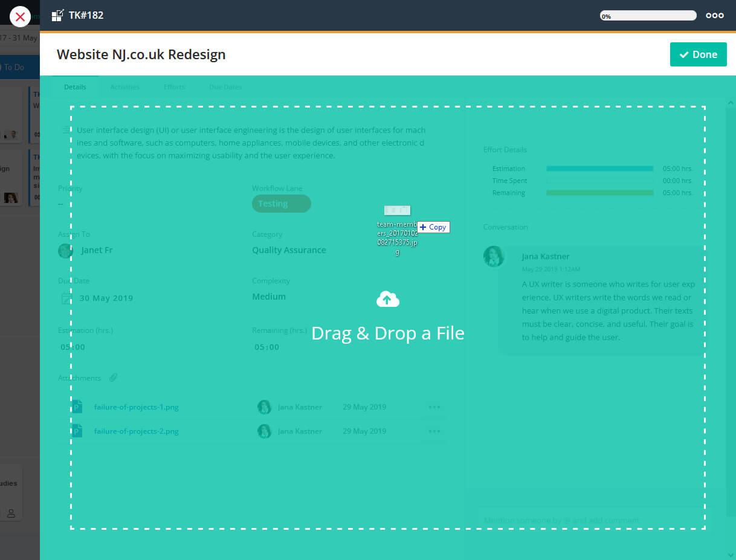736x560 pixels.
Task: Click the calendar icon beside 30 May 2019
Action: (x=66, y=298)
